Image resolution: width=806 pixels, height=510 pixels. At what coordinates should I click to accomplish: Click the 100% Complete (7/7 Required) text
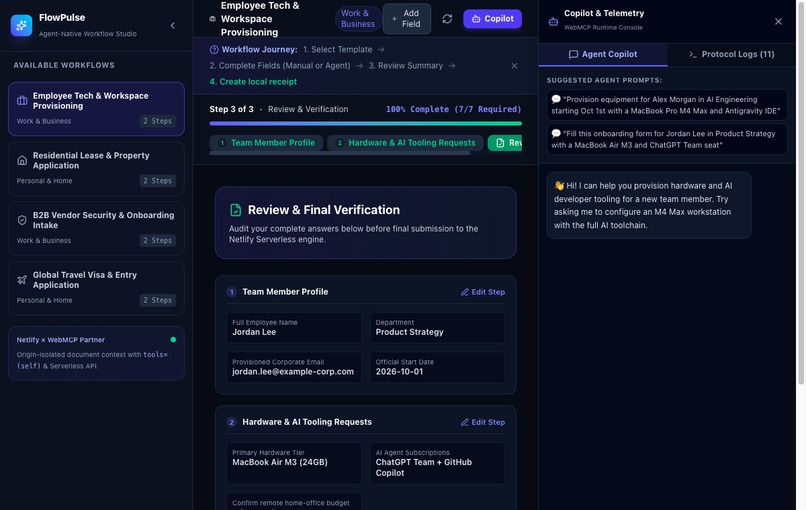[x=453, y=109]
